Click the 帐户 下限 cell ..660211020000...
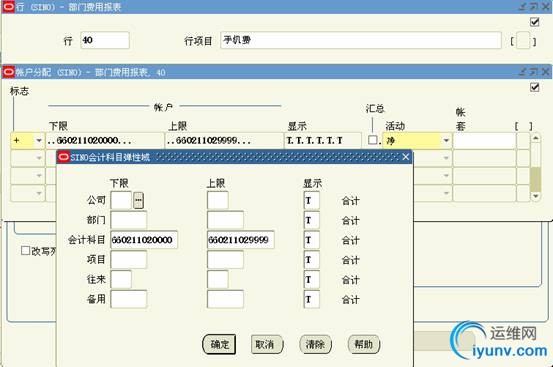 [x=105, y=140]
